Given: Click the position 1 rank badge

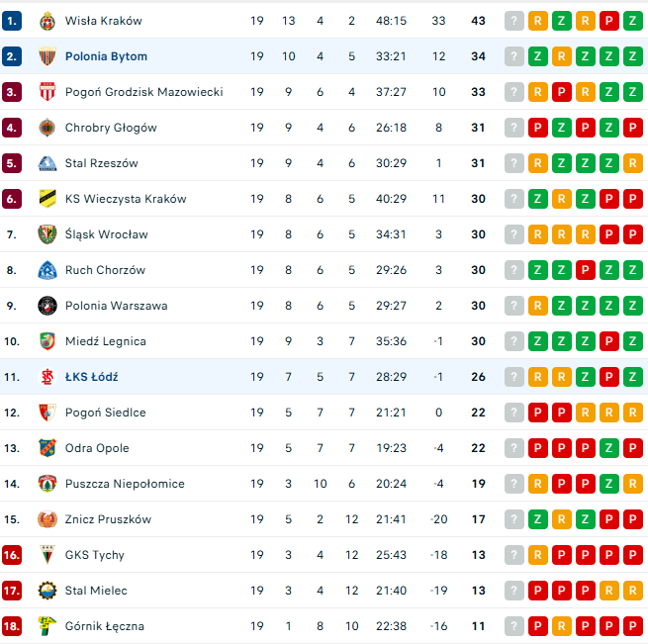Looking at the screenshot, I should 12,21.
